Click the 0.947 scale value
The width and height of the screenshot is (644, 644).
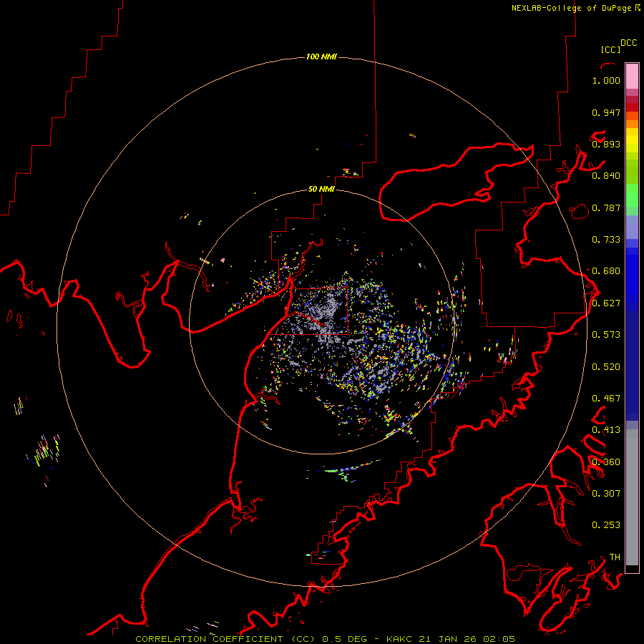(606, 112)
